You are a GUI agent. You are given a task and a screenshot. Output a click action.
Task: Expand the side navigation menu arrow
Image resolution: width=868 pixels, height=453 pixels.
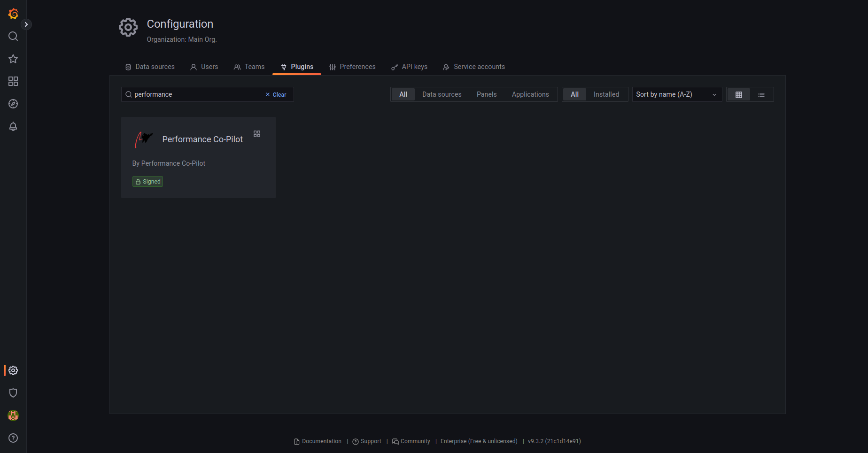(26, 24)
